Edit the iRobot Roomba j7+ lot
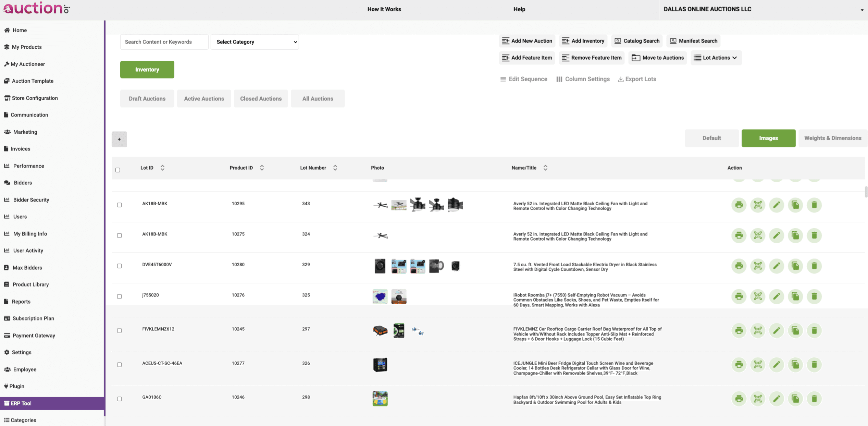868x426 pixels. pyautogui.click(x=777, y=296)
